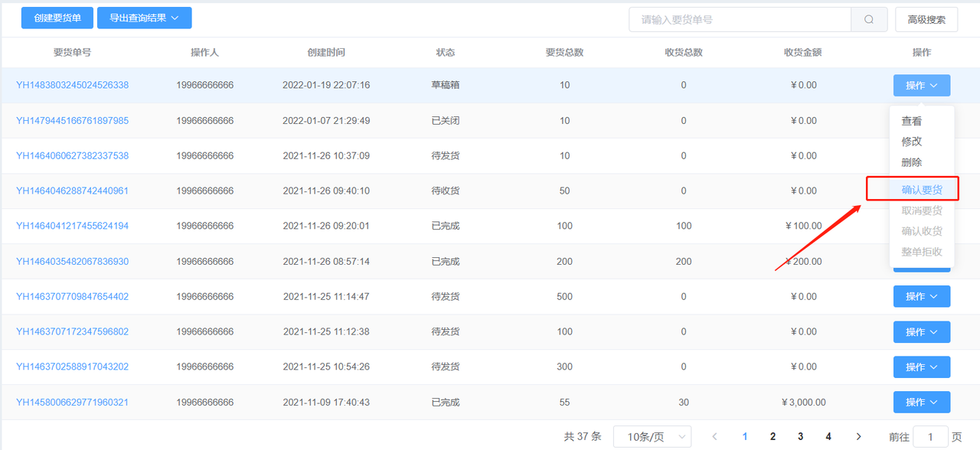
Task: Click the 30 received count cell
Action: (684, 402)
